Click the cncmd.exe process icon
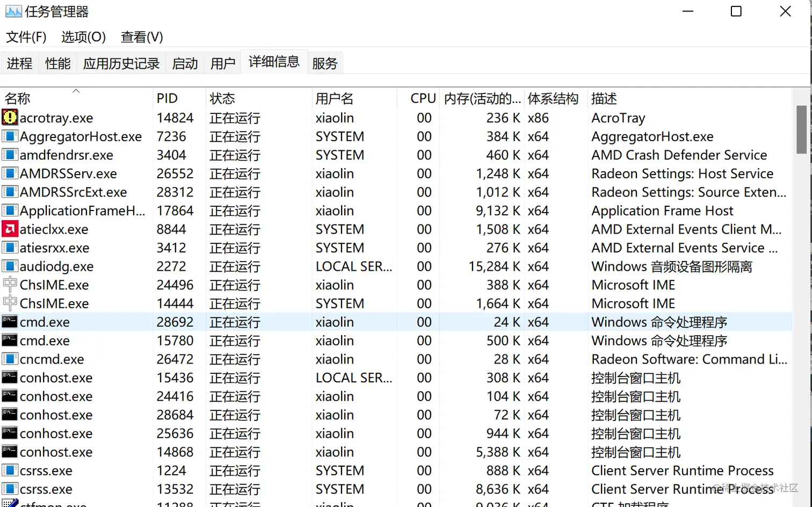The height and width of the screenshot is (507, 812). point(10,359)
